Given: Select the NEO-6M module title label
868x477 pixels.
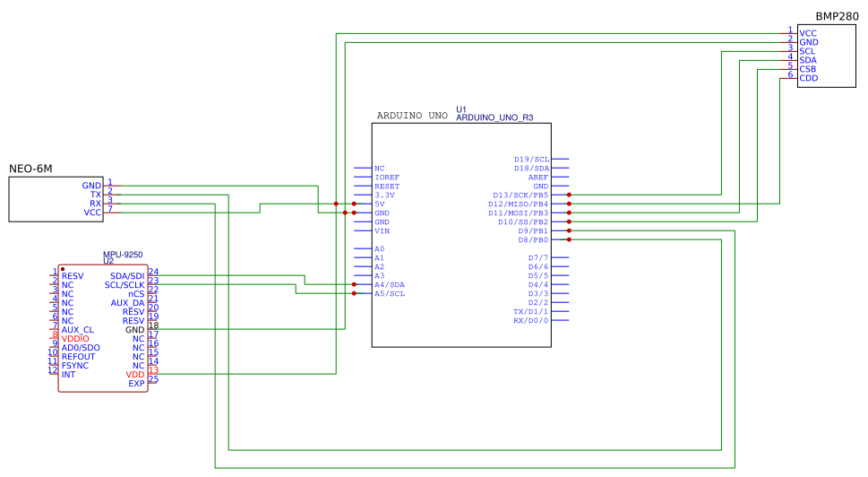Looking at the screenshot, I should [30, 169].
